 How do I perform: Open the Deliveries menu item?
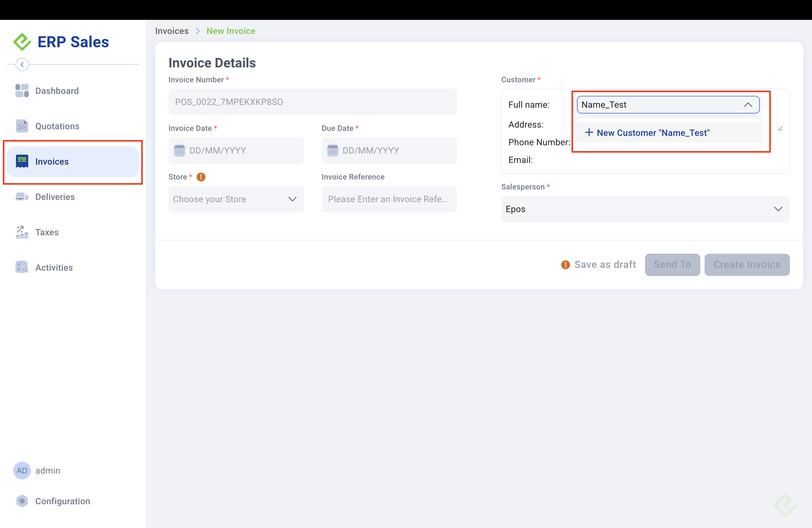73,197
